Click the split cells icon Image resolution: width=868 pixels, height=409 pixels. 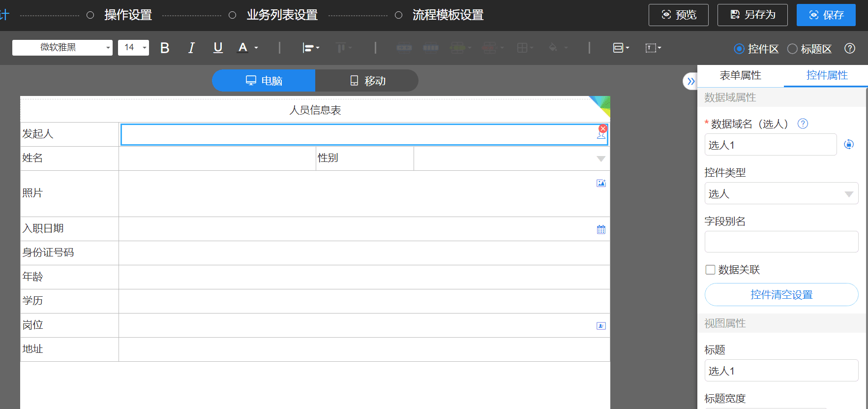pos(431,48)
